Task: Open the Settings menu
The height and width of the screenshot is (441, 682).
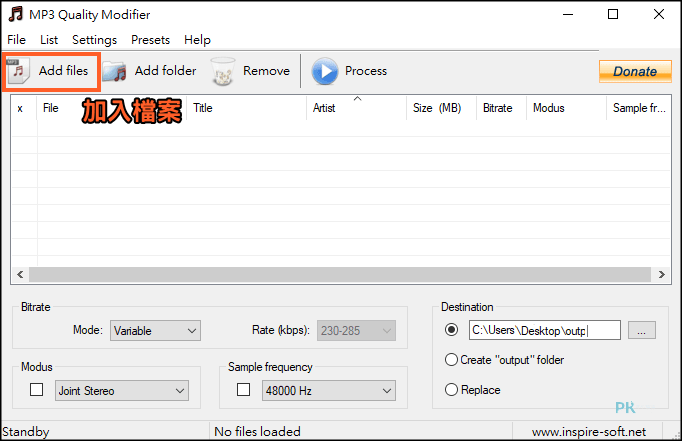Action: pyautogui.click(x=94, y=40)
